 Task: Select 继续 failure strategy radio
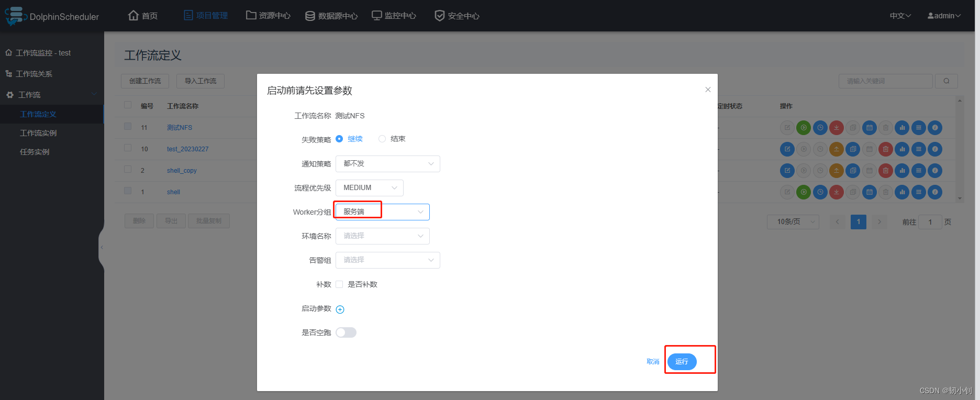click(339, 139)
